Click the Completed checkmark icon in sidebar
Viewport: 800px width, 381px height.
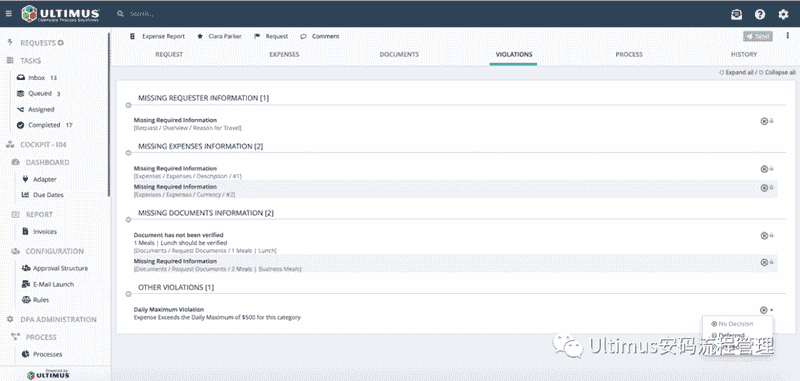(x=20, y=125)
